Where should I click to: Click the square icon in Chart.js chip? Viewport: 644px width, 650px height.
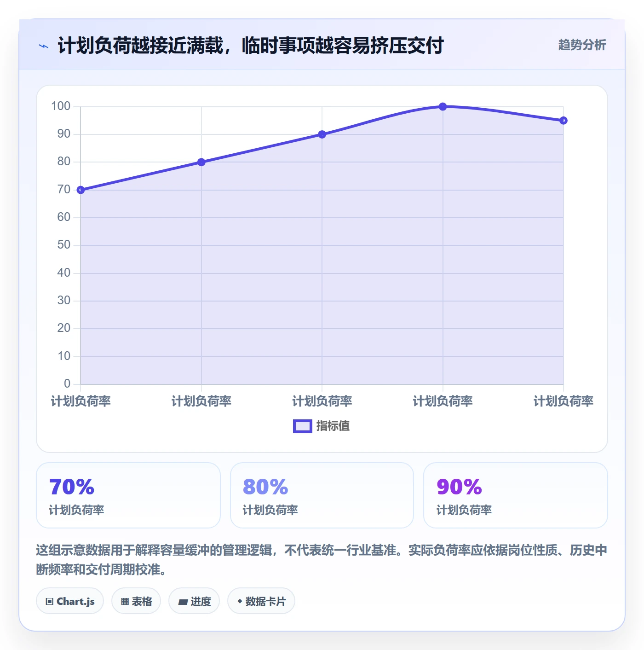50,602
